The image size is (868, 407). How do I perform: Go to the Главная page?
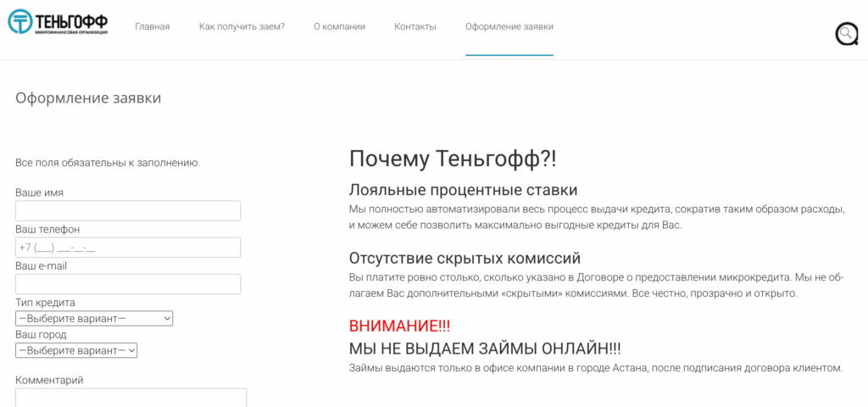click(x=153, y=26)
